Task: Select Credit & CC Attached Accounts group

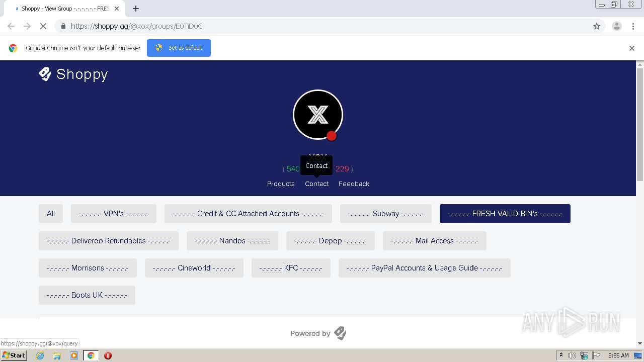Action: (248, 214)
